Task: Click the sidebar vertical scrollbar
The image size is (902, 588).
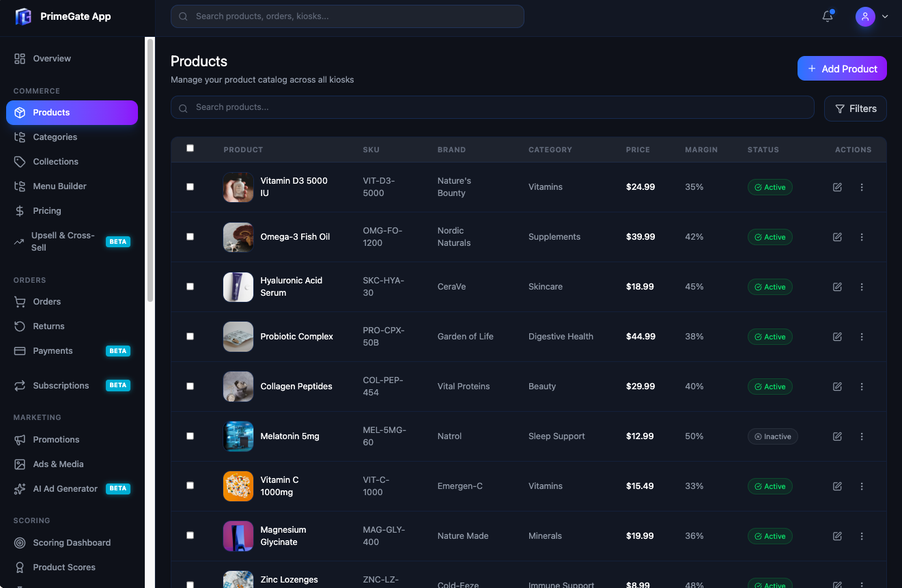Action: coord(150,170)
